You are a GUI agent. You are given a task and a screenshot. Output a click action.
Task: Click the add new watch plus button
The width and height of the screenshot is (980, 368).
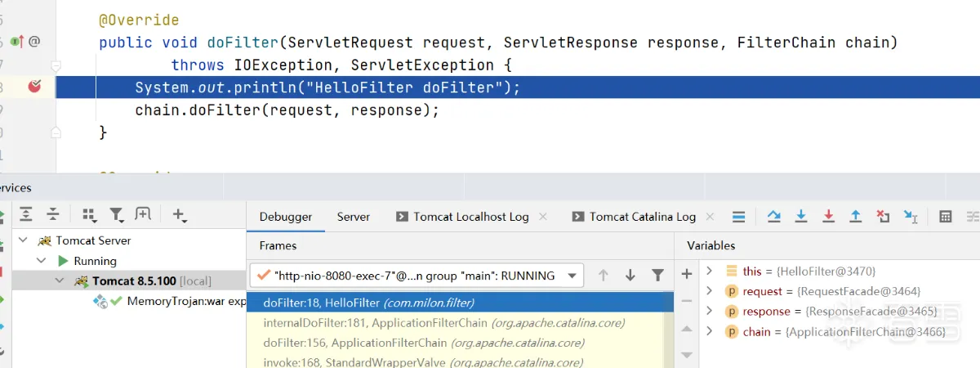687,274
